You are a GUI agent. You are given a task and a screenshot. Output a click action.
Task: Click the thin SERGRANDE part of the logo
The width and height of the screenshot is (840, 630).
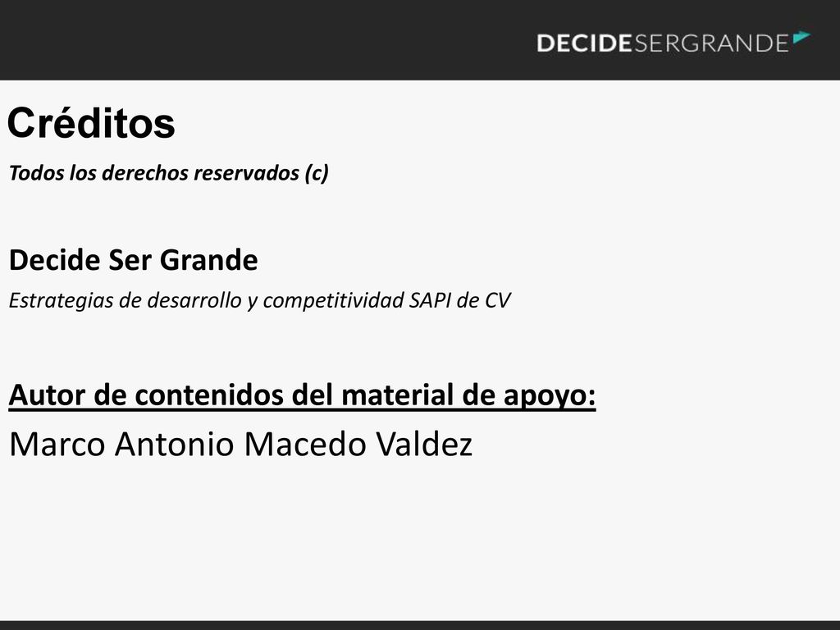tap(711, 43)
